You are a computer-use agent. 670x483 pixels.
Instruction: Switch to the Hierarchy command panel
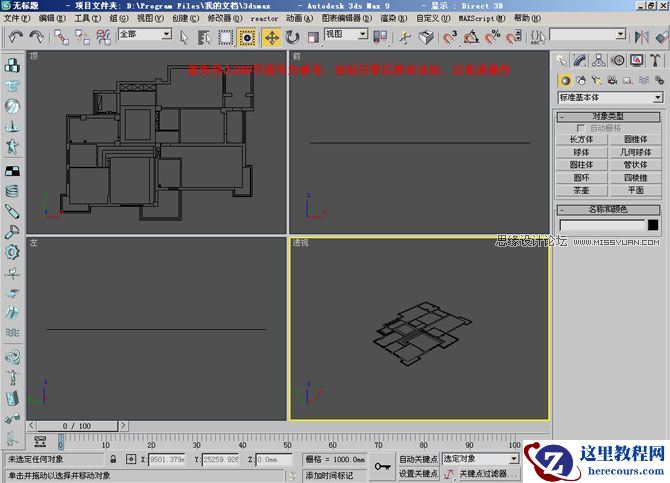pos(599,60)
